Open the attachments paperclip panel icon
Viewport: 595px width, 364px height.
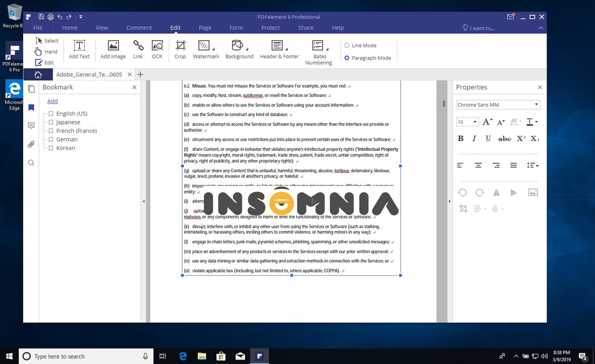[x=31, y=144]
